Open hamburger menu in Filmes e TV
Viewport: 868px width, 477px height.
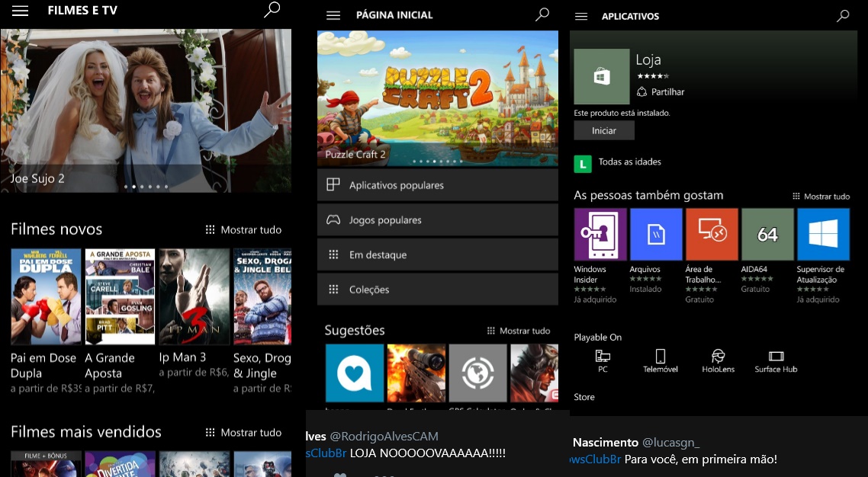point(21,11)
